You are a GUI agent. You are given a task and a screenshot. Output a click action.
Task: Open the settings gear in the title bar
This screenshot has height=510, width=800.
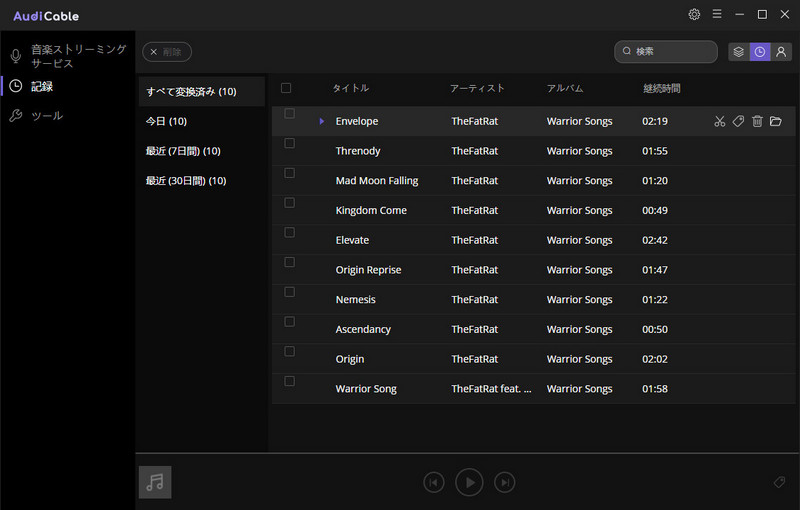coord(694,14)
